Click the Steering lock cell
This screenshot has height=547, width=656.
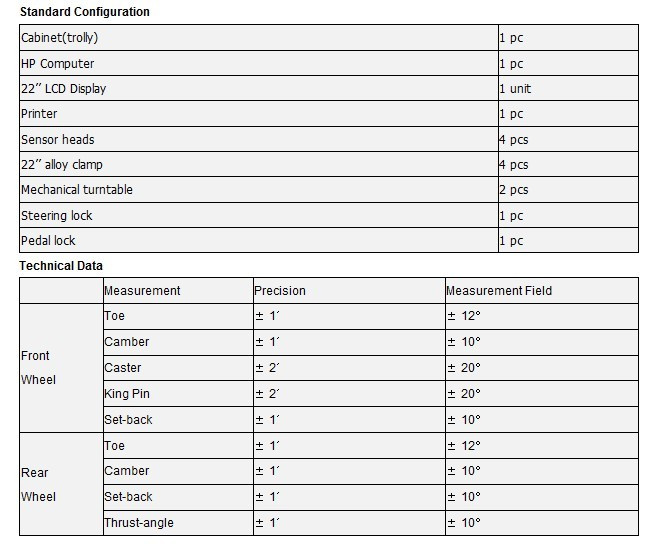259,216
